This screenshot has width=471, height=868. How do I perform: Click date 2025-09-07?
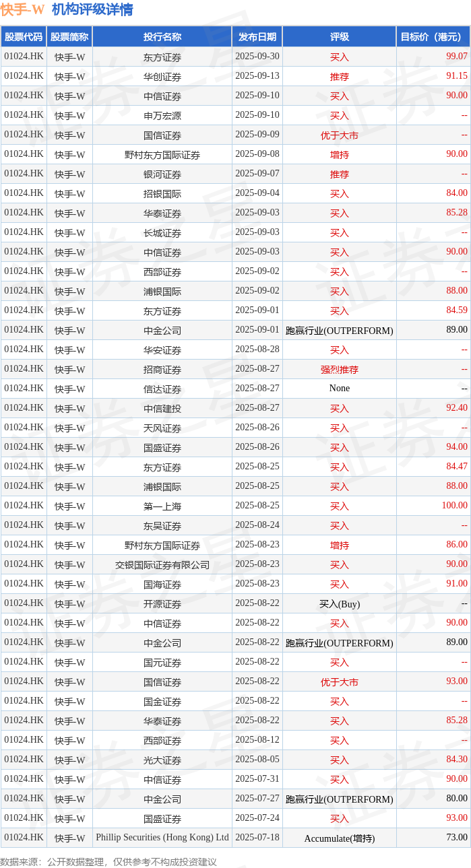click(257, 174)
